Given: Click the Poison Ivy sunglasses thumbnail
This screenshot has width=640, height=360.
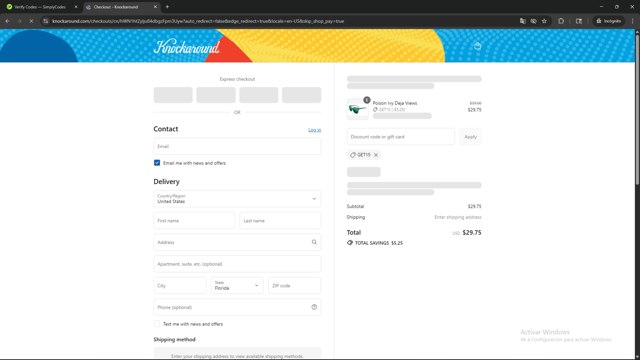Looking at the screenshot, I should (357, 109).
